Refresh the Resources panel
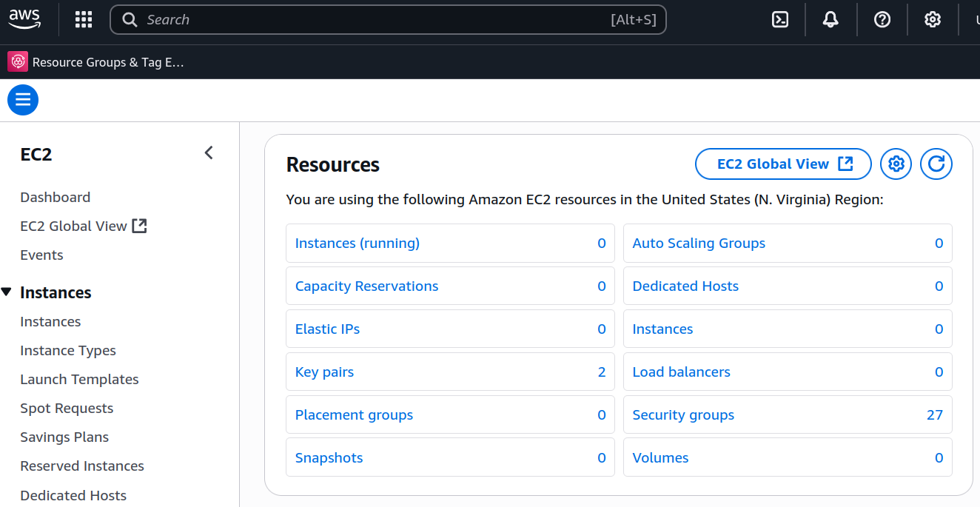980x507 pixels. 936,164
